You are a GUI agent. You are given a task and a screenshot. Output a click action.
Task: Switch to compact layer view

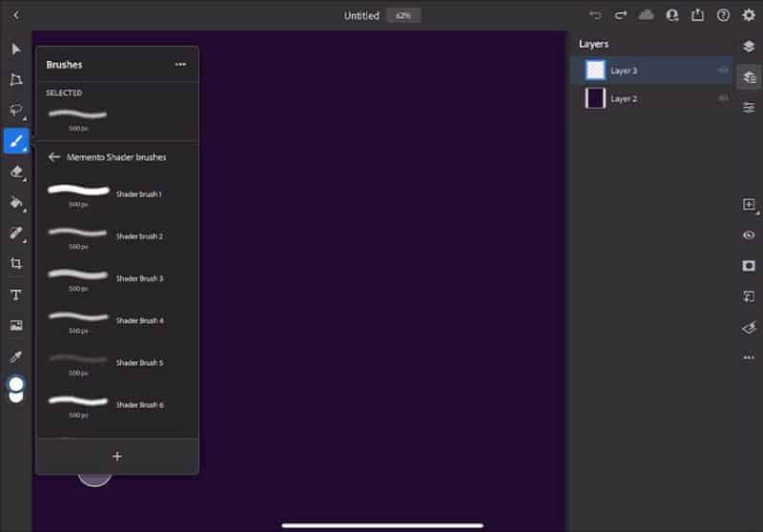coord(749,46)
